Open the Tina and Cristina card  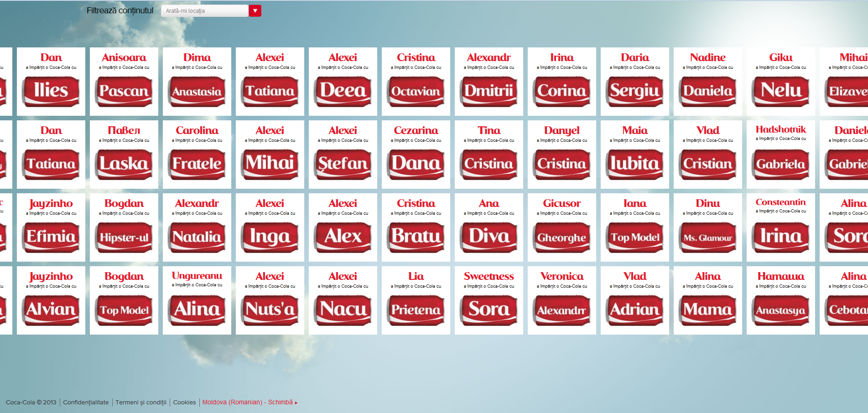pos(489,155)
